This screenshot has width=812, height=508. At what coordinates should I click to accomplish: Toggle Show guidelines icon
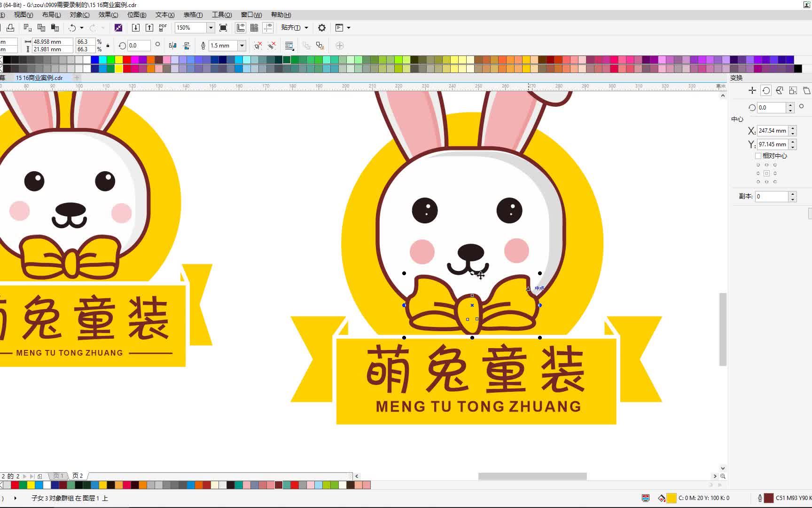tap(268, 28)
